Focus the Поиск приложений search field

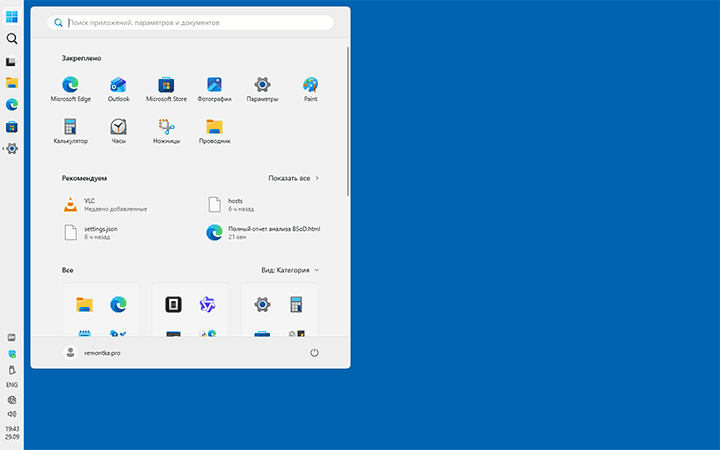click(x=190, y=22)
